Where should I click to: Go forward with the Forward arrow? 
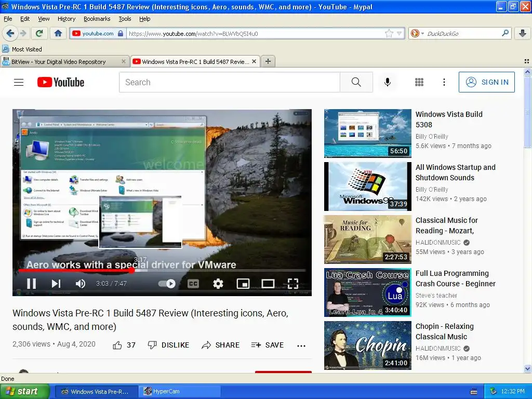tap(23, 33)
